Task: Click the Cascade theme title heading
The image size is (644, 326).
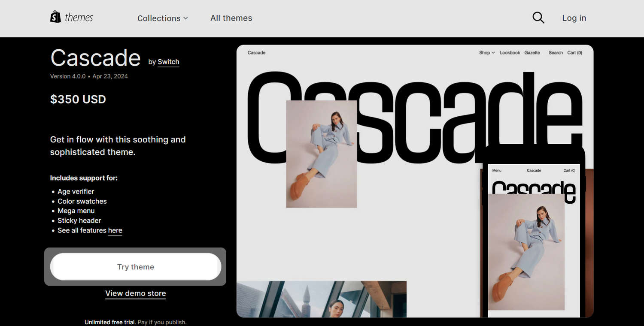Action: click(x=95, y=58)
